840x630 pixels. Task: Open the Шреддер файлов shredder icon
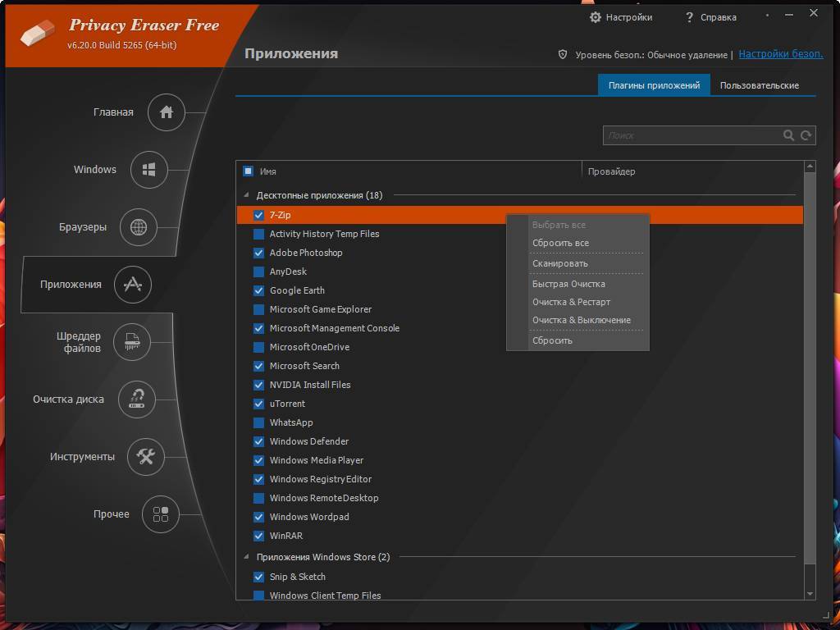click(x=132, y=342)
